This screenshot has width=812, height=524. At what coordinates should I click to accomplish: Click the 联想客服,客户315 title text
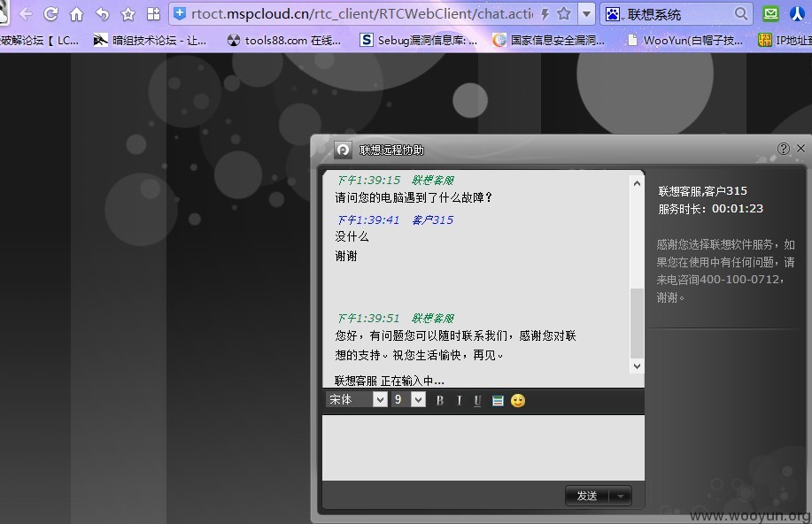(x=703, y=191)
